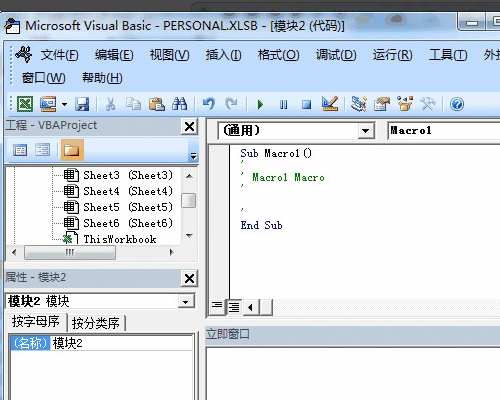Save PERSONAL.XLSB with the floppy icon

click(82, 104)
